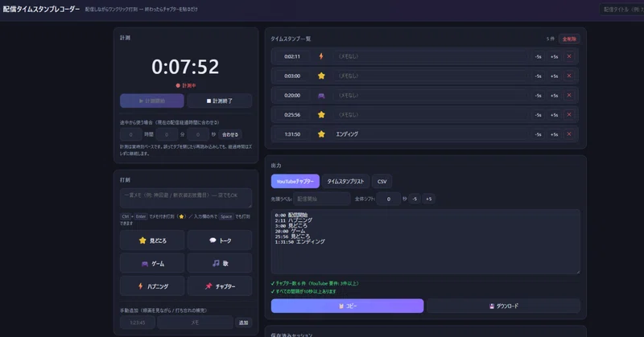Edit memo field of the 0:20:00 row

click(x=431, y=95)
